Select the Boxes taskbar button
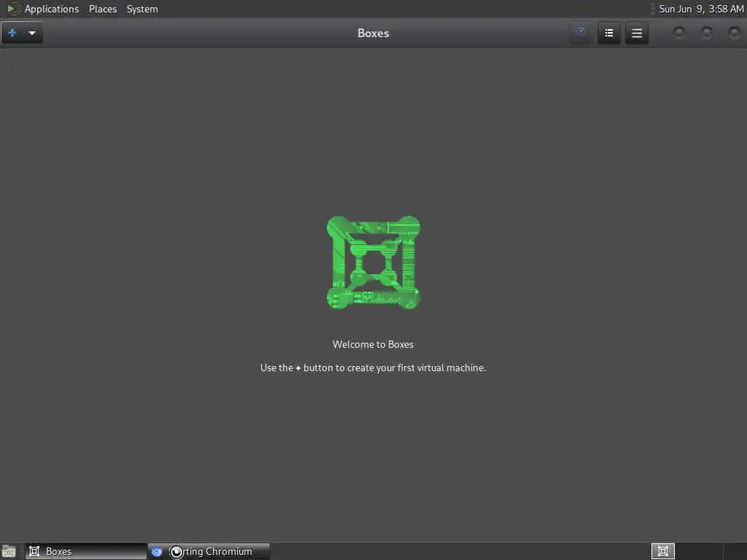 tap(86, 551)
